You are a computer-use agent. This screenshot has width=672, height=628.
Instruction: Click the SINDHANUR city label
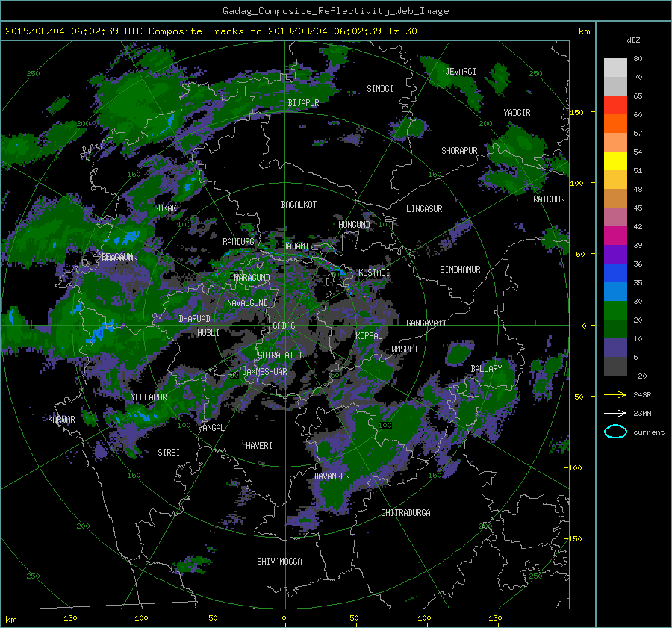tap(460, 270)
